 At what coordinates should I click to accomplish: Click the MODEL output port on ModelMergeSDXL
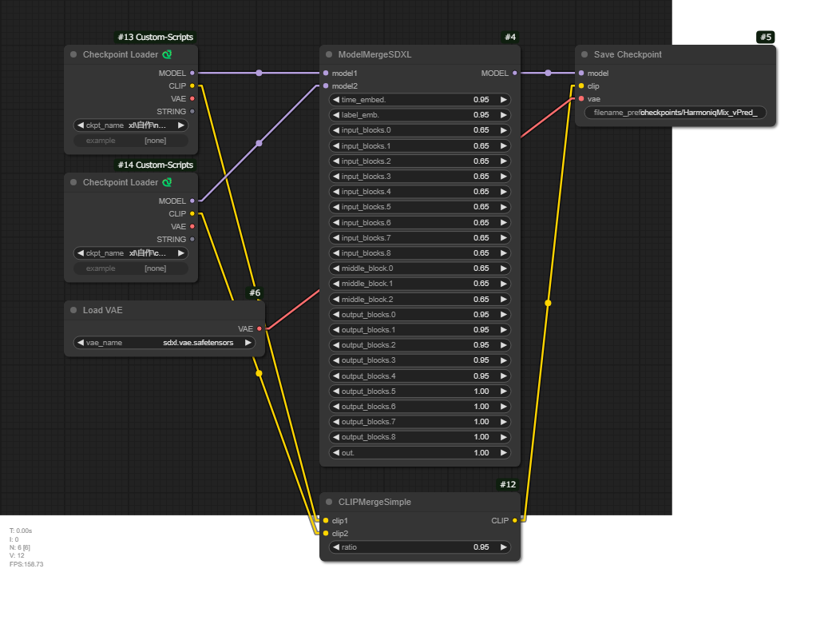click(x=515, y=73)
